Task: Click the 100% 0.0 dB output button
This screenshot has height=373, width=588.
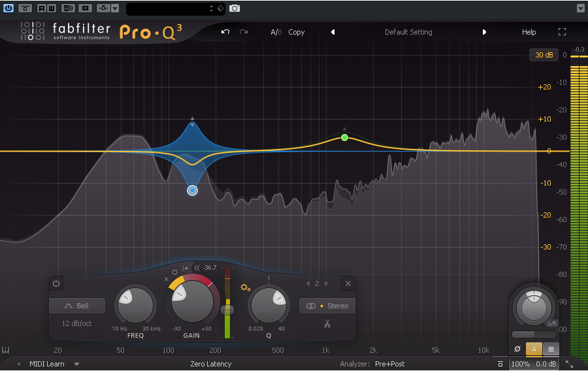Action: pyautogui.click(x=534, y=364)
